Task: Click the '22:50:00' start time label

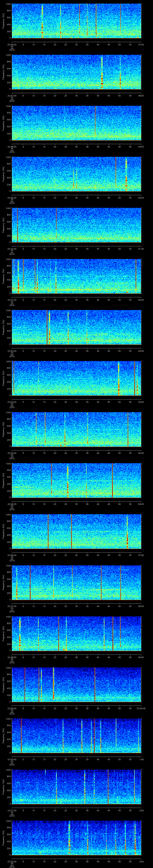Action: click(x=12, y=249)
